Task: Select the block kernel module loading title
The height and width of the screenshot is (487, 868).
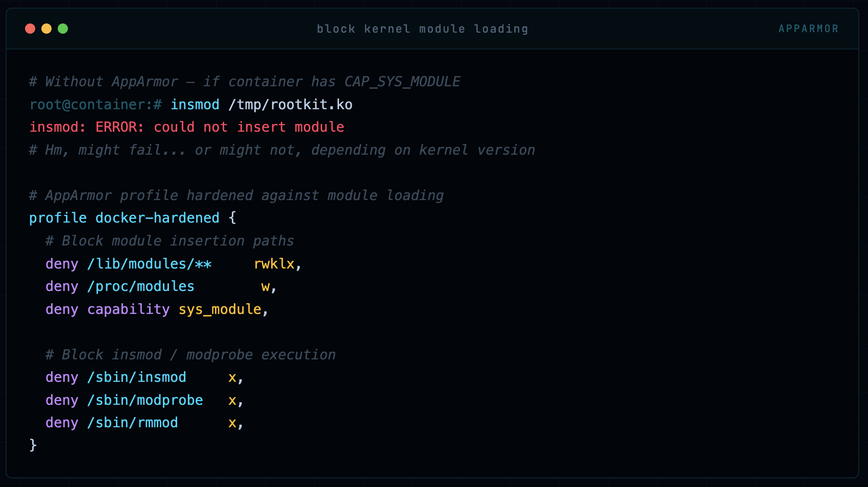Action: (422, 29)
